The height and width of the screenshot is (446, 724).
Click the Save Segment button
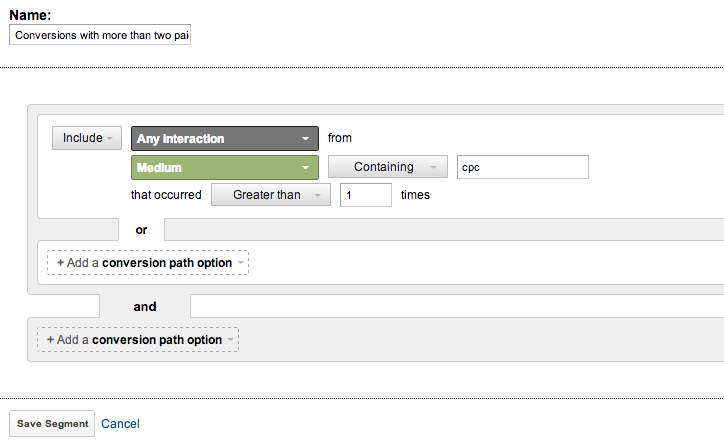52,423
